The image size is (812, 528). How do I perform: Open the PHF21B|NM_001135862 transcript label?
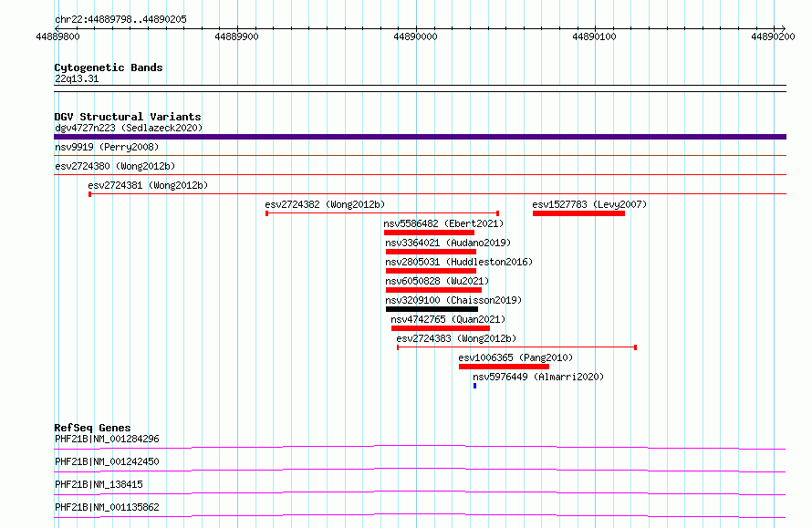point(107,507)
